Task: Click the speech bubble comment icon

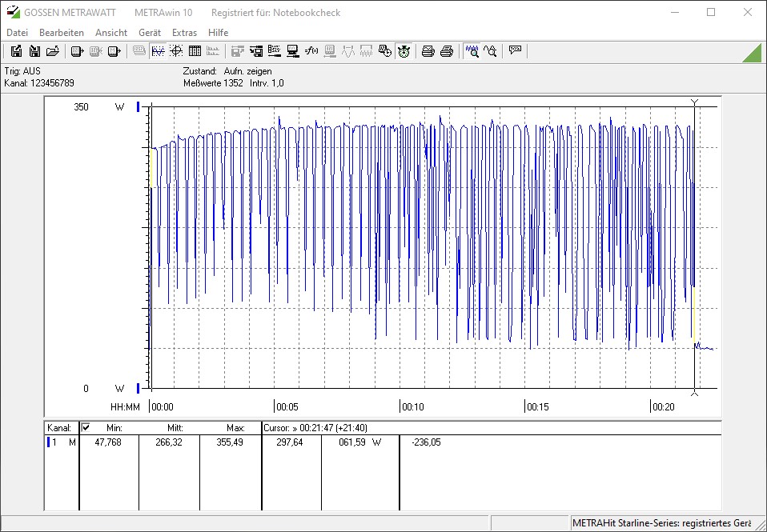Action: (515, 50)
